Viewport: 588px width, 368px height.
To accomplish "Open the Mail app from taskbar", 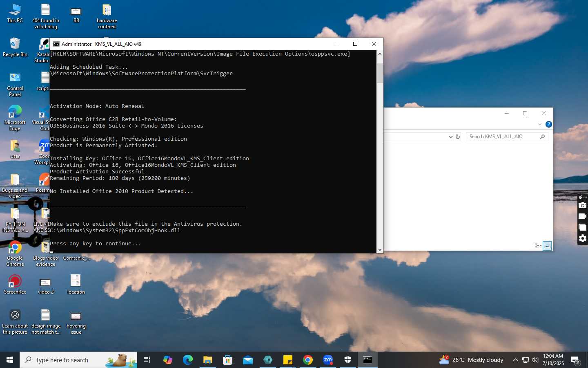I will coord(248,360).
